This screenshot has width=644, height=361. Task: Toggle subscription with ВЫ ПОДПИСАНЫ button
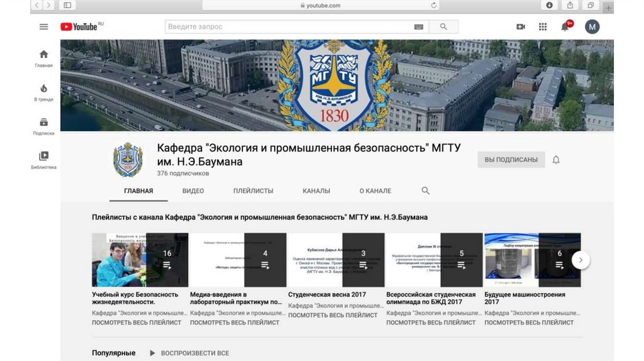click(511, 160)
